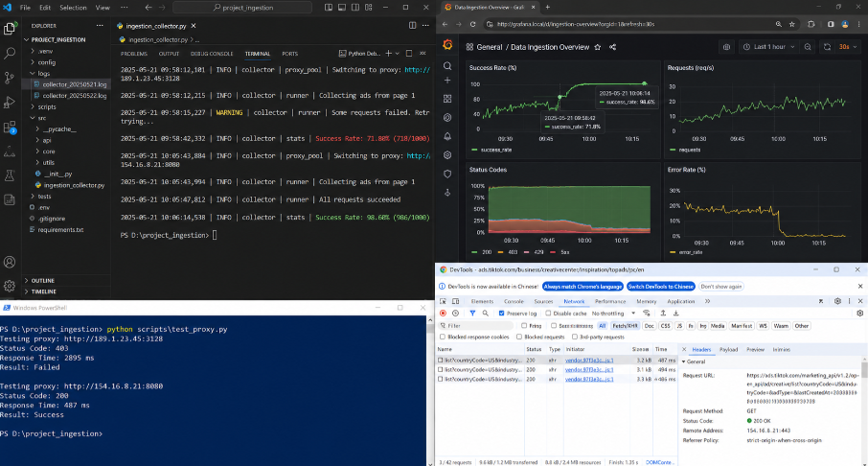This screenshot has height=466, width=868.
Task: Open Source Control in VS Code activity bar
Action: 10,78
